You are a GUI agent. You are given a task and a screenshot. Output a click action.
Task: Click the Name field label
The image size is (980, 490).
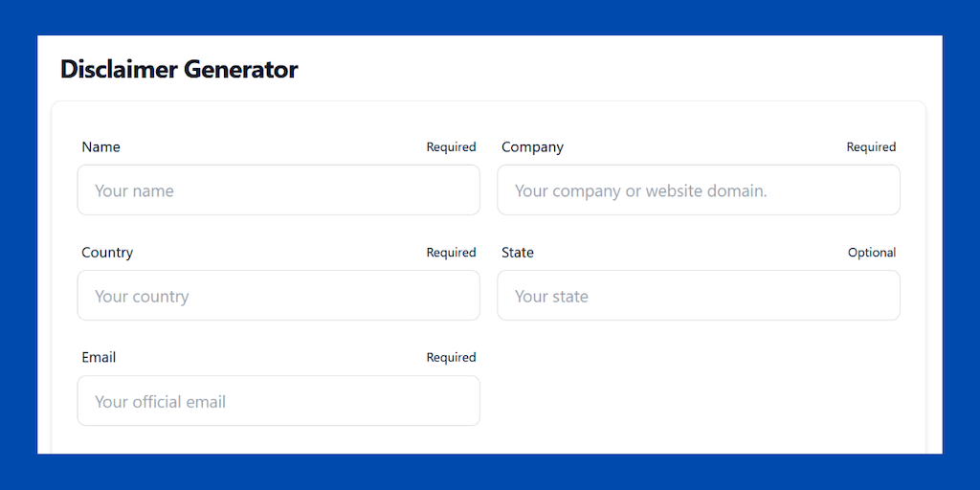click(101, 147)
